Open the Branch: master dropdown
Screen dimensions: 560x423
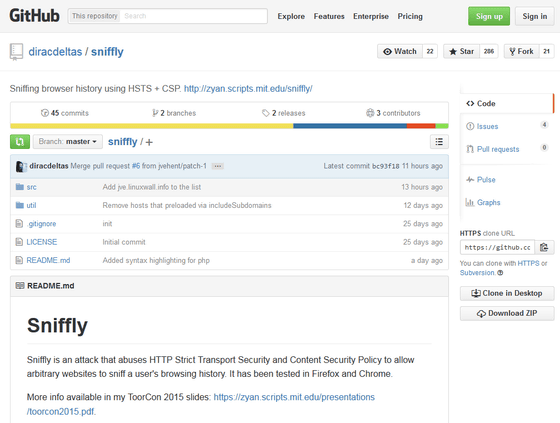pos(68,142)
